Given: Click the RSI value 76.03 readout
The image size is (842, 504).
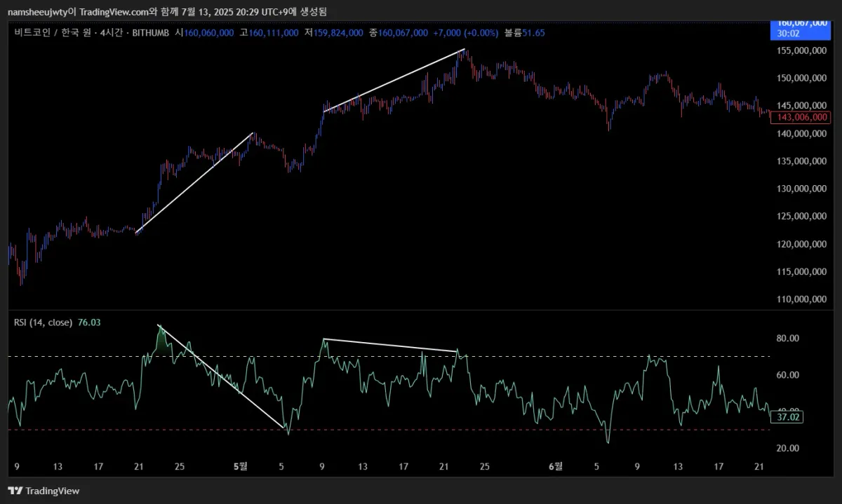Looking at the screenshot, I should (x=88, y=322).
